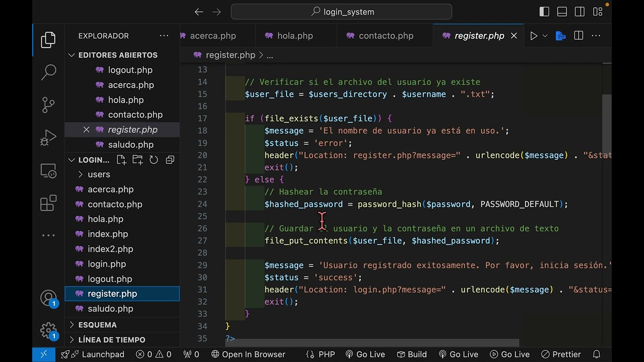Image resolution: width=644 pixels, height=362 pixels.
Task: Open login.php in the file tree
Action: 122,264
